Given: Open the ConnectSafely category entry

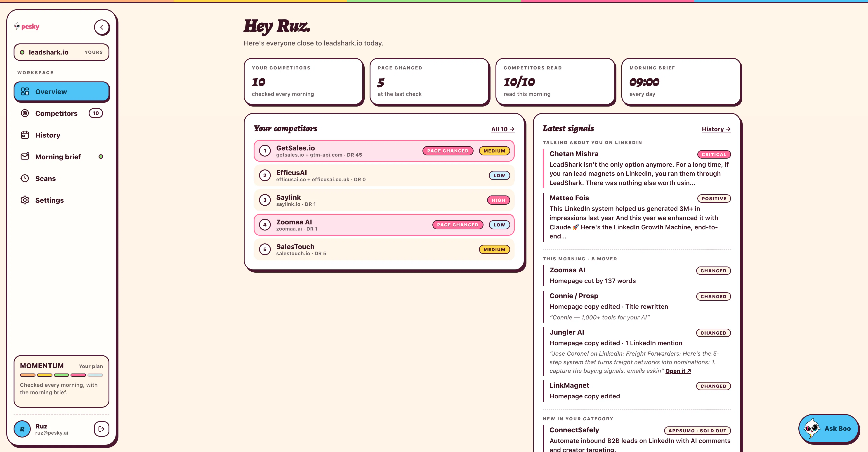Looking at the screenshot, I should (637, 438).
